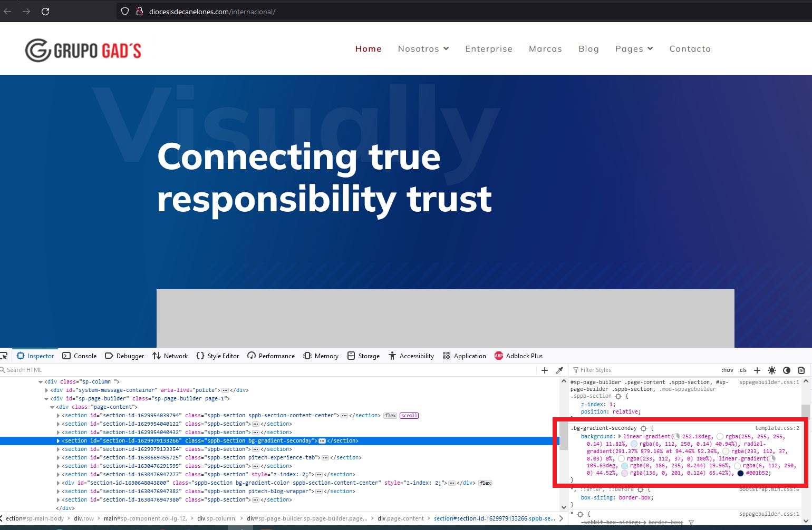Expand the system-message-container div

click(46, 390)
